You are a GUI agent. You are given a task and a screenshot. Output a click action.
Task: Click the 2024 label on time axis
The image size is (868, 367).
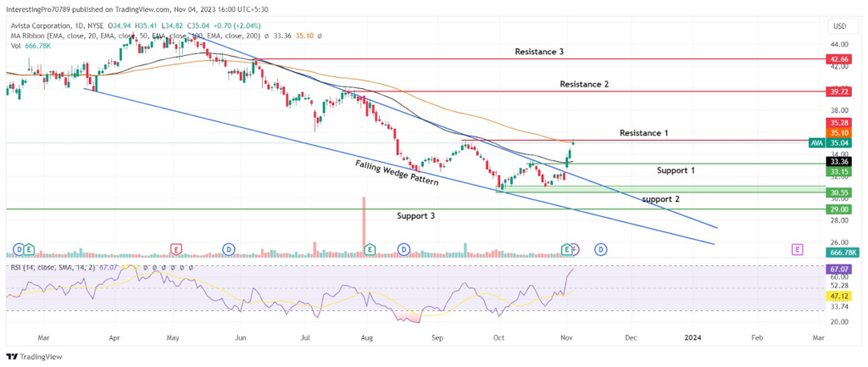click(693, 336)
